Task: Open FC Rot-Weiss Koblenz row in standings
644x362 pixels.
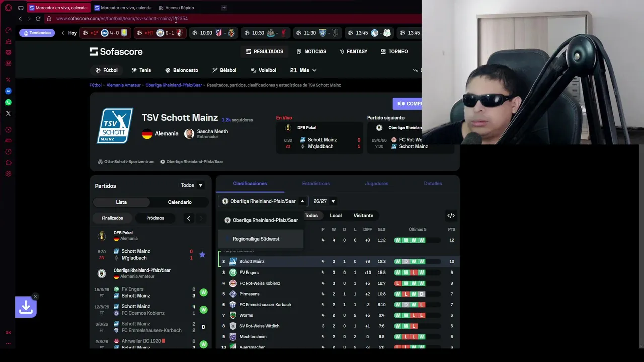Action: (338, 283)
